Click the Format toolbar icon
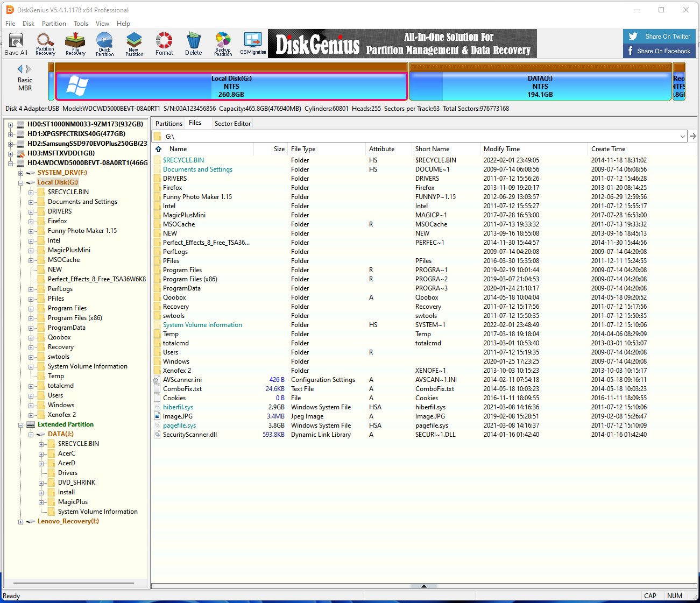Screen dimensions: 700x603 pos(164,44)
